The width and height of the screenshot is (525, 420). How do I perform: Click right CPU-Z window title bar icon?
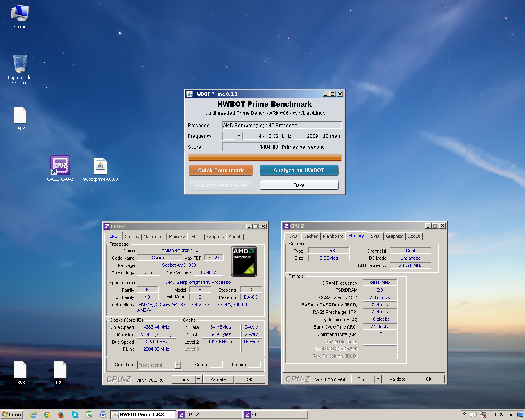(x=286, y=226)
